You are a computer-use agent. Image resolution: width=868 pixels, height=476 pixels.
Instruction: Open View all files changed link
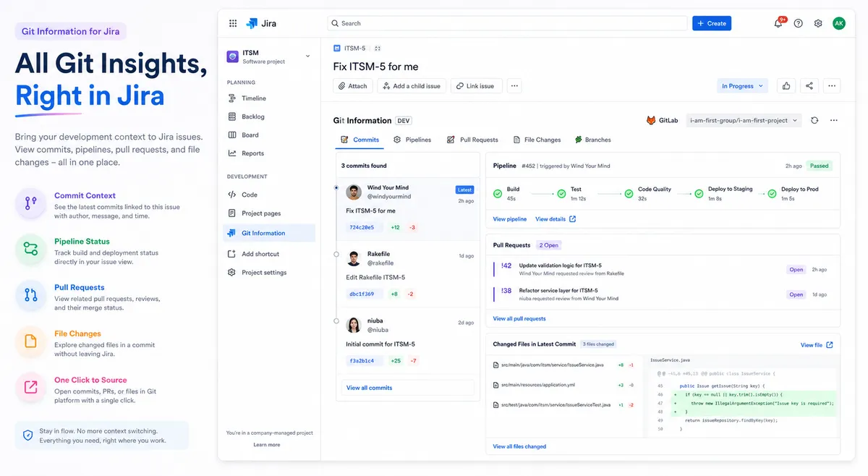[519, 446]
